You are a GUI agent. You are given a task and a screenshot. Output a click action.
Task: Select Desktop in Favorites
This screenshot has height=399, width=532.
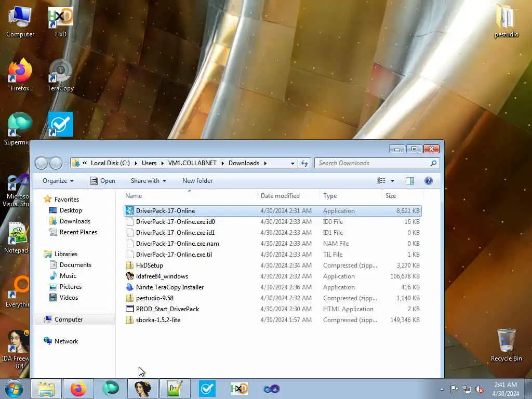coord(66,210)
